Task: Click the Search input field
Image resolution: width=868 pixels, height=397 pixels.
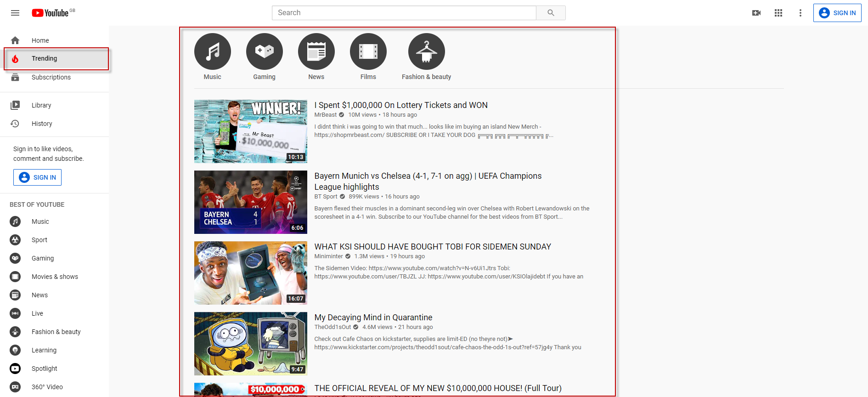Action: pyautogui.click(x=404, y=13)
